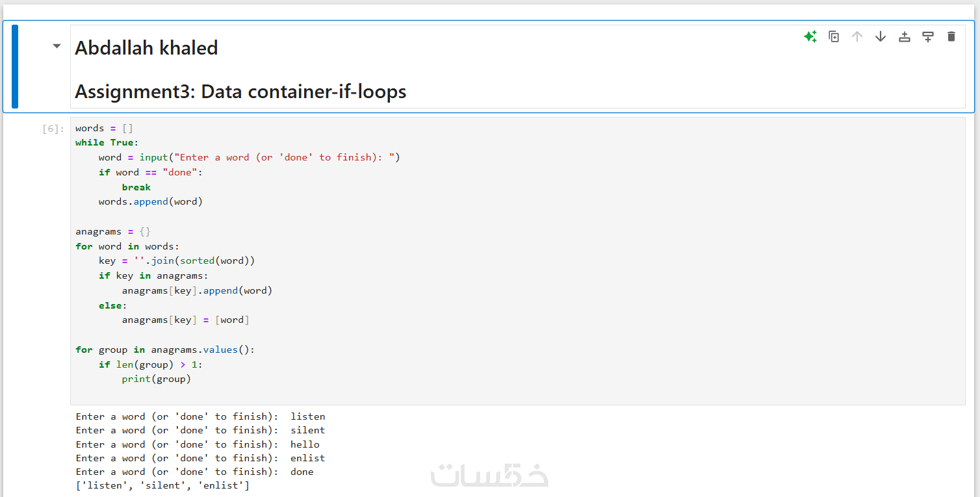Place cursor on the "words = []" line
This screenshot has width=980, height=497.
pyautogui.click(x=104, y=128)
